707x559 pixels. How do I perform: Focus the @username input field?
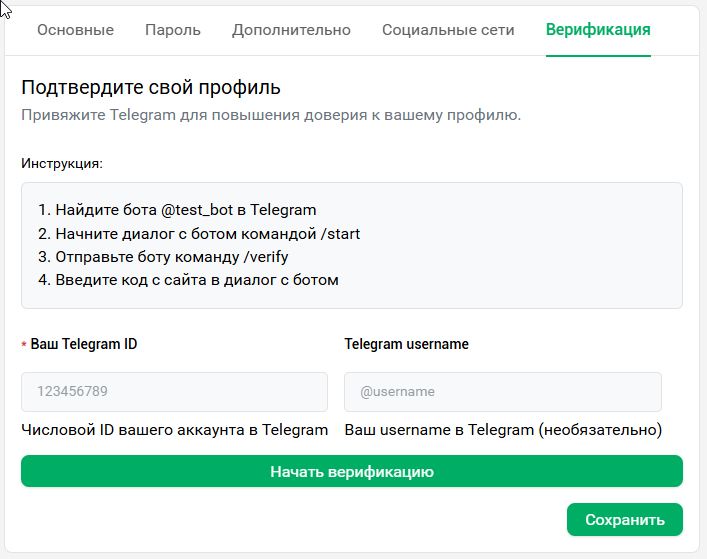tap(502, 392)
